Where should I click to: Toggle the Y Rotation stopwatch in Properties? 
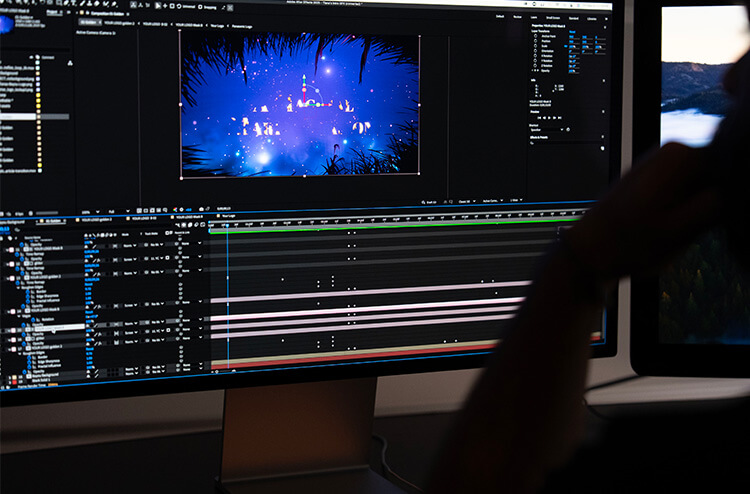535,61
